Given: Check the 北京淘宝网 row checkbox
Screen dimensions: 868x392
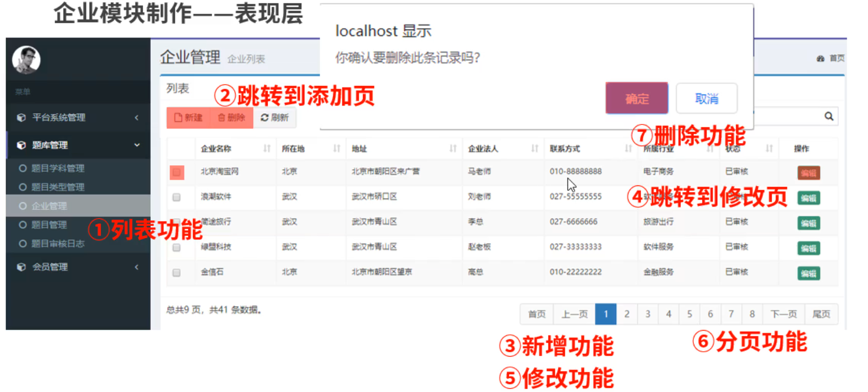Looking at the screenshot, I should click(176, 172).
